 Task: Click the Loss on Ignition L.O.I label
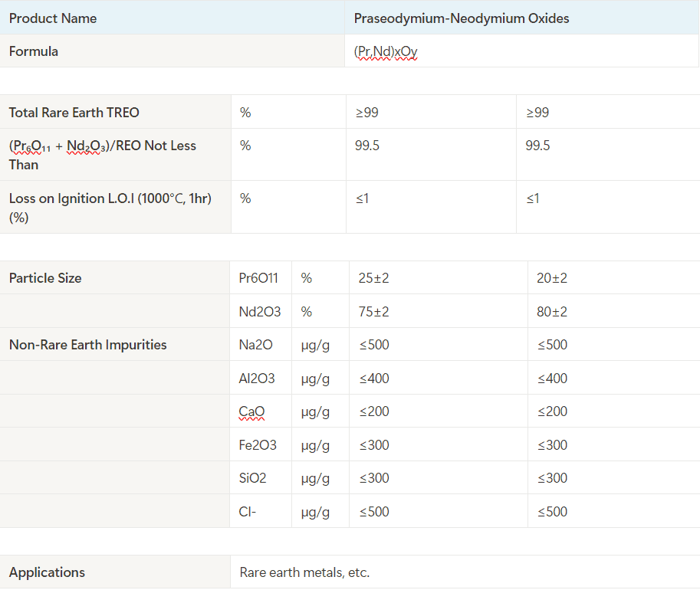coord(110,208)
